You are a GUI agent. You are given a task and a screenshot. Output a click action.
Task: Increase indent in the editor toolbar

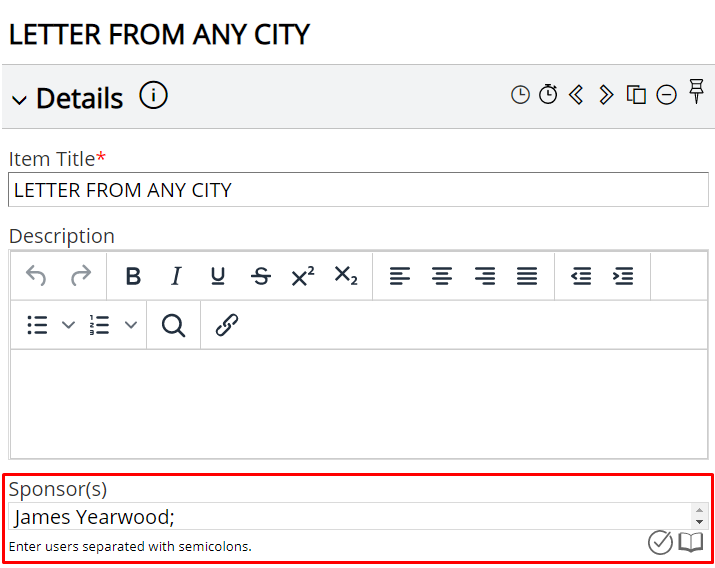[623, 276]
